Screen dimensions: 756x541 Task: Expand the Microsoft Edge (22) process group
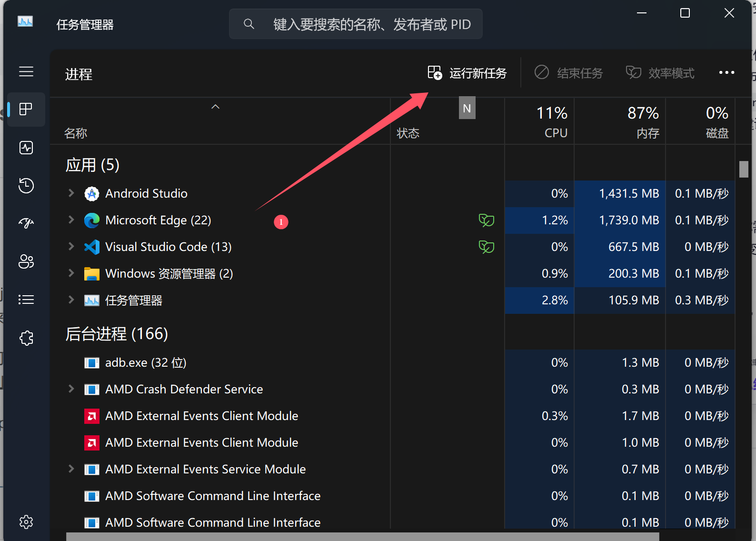[x=71, y=220]
